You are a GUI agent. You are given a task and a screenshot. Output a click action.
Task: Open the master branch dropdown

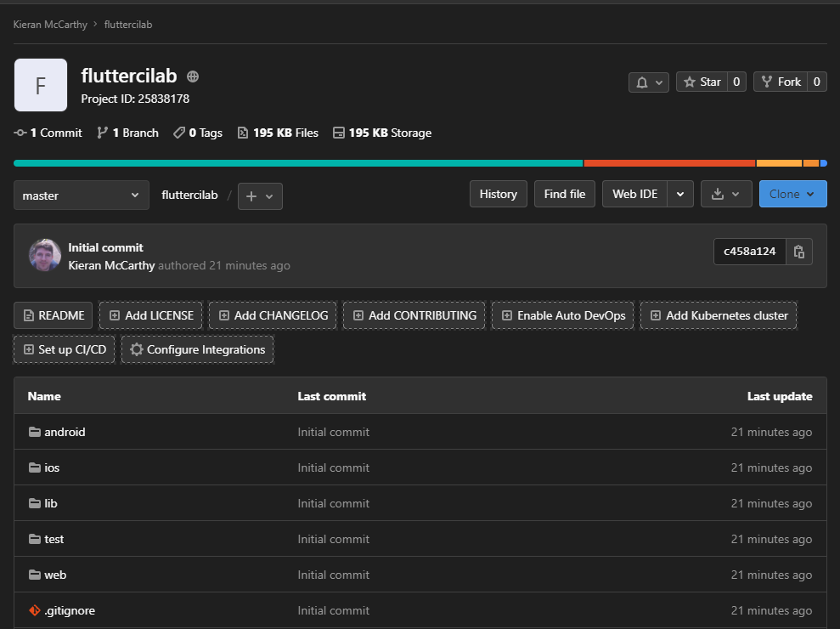(x=82, y=195)
